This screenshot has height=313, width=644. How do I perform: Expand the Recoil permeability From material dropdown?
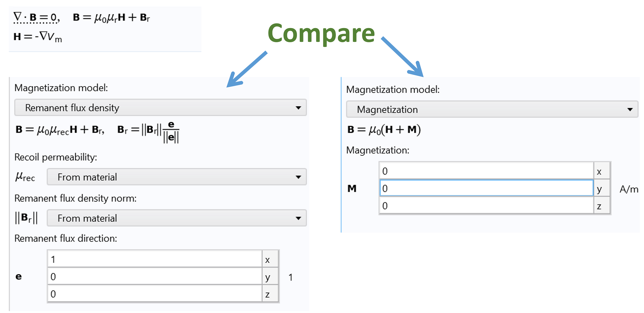click(177, 177)
